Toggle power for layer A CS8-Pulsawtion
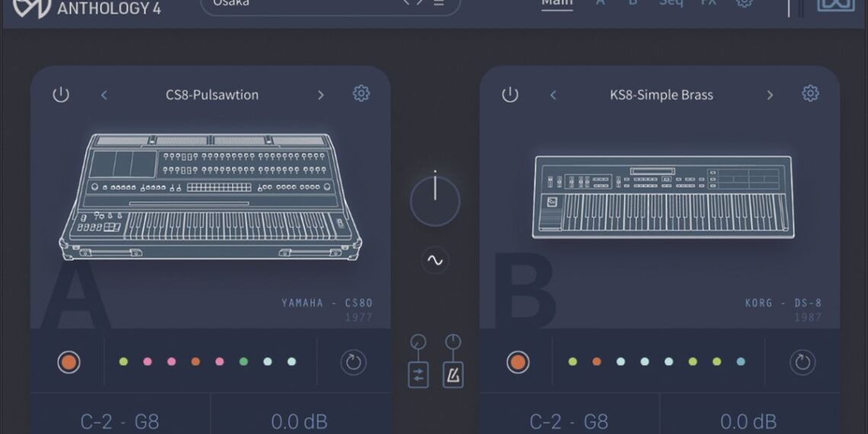The height and width of the screenshot is (434, 868). tap(61, 94)
